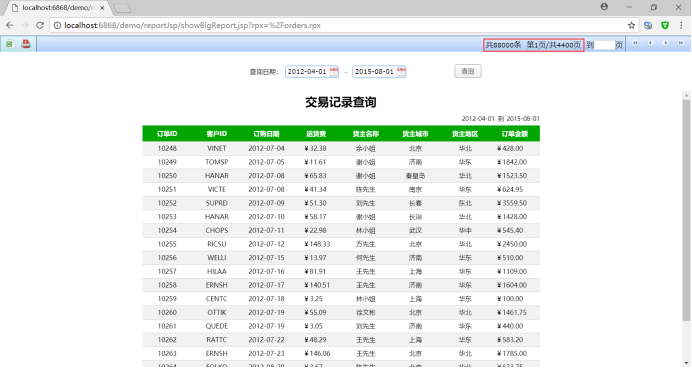Click the browser back arrow
692x368 pixels.
tap(10, 26)
